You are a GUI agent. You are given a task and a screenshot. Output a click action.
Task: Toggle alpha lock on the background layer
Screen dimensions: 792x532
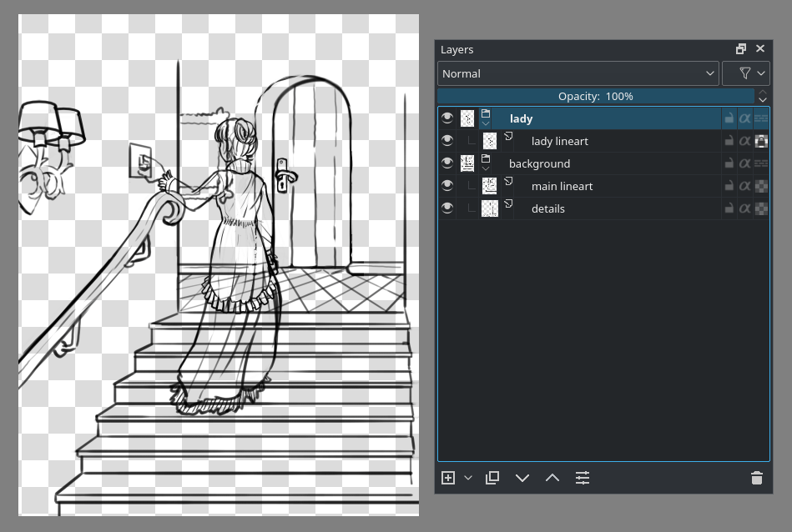click(x=744, y=163)
